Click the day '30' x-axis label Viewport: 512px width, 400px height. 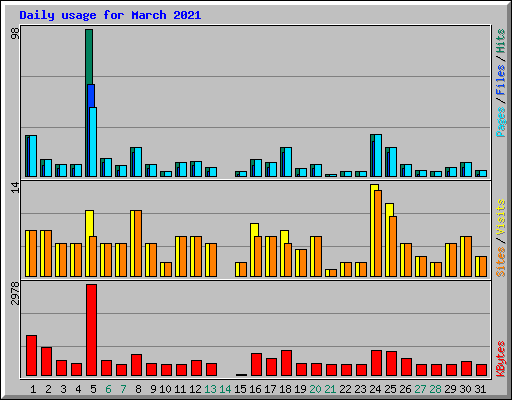coord(465,389)
